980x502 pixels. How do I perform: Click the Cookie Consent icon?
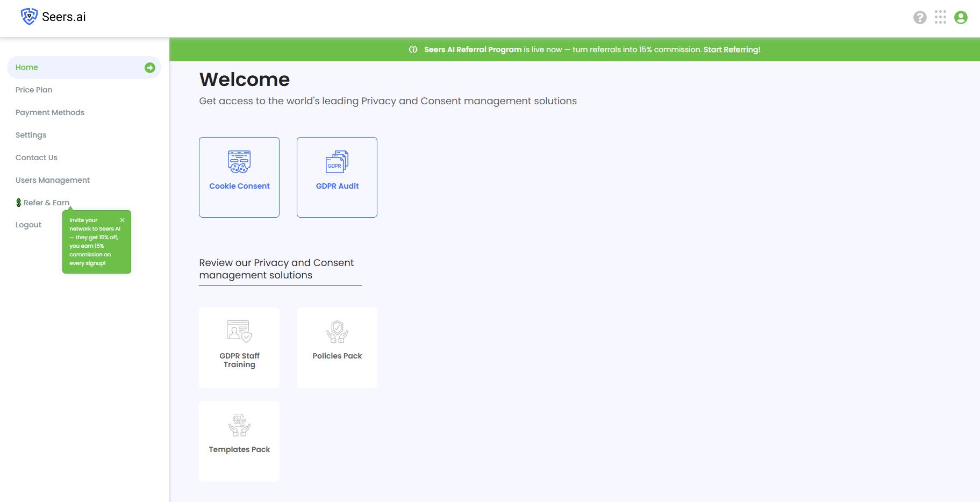[239, 162]
